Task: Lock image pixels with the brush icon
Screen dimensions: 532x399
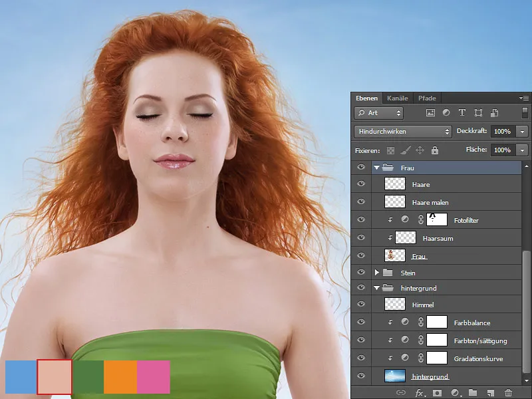Action: point(406,150)
